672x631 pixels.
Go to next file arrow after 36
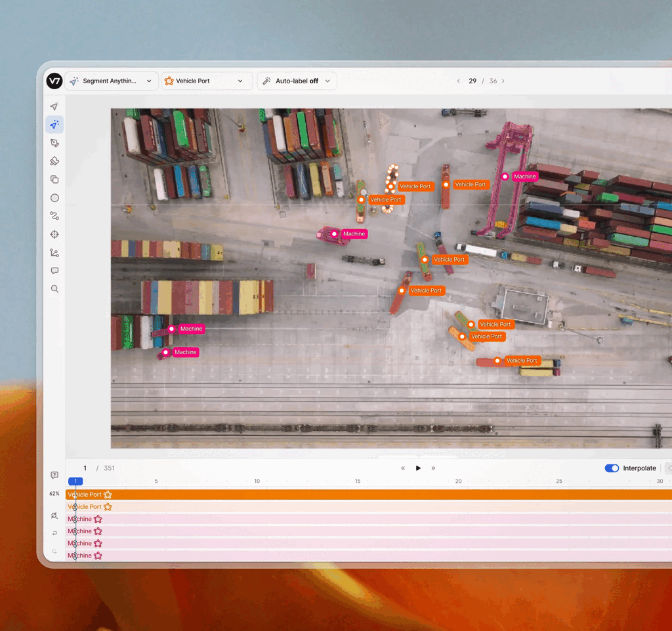(x=503, y=81)
